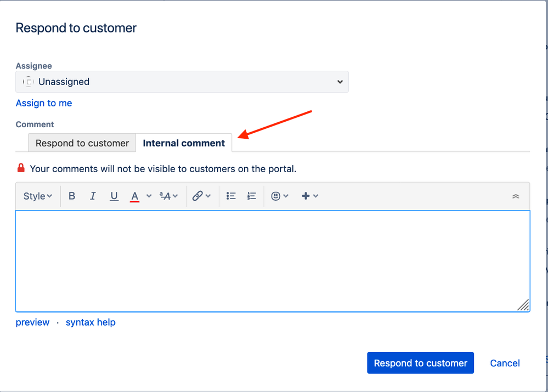Insert a bulleted list
This screenshot has height=392, width=548.
coord(231,196)
